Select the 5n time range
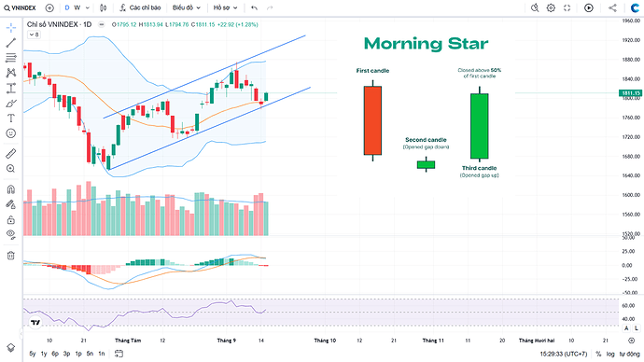 [x=90, y=354]
